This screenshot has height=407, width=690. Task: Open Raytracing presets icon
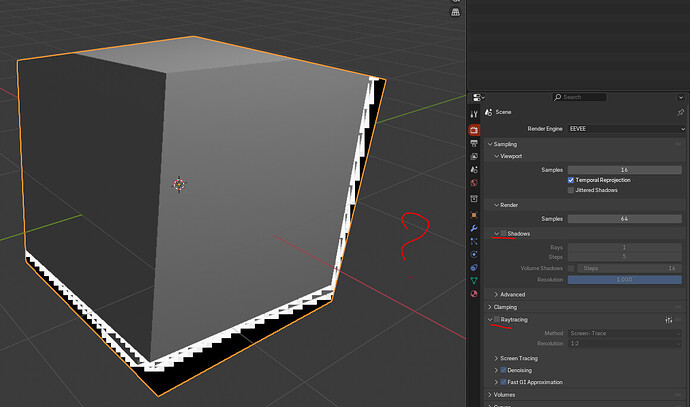(x=668, y=320)
